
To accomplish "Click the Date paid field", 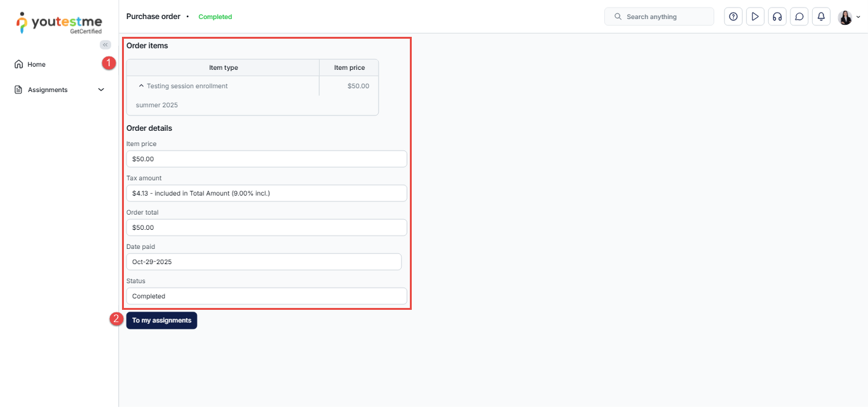I will [264, 262].
